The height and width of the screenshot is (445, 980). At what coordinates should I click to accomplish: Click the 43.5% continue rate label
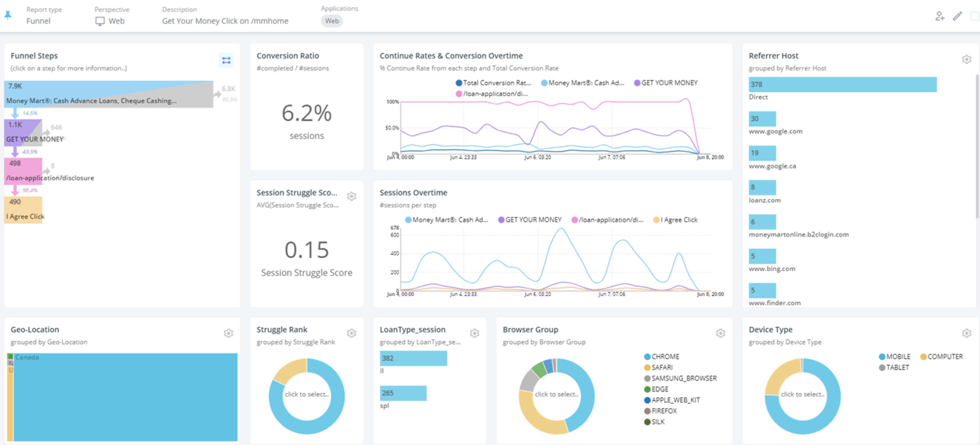click(30, 151)
